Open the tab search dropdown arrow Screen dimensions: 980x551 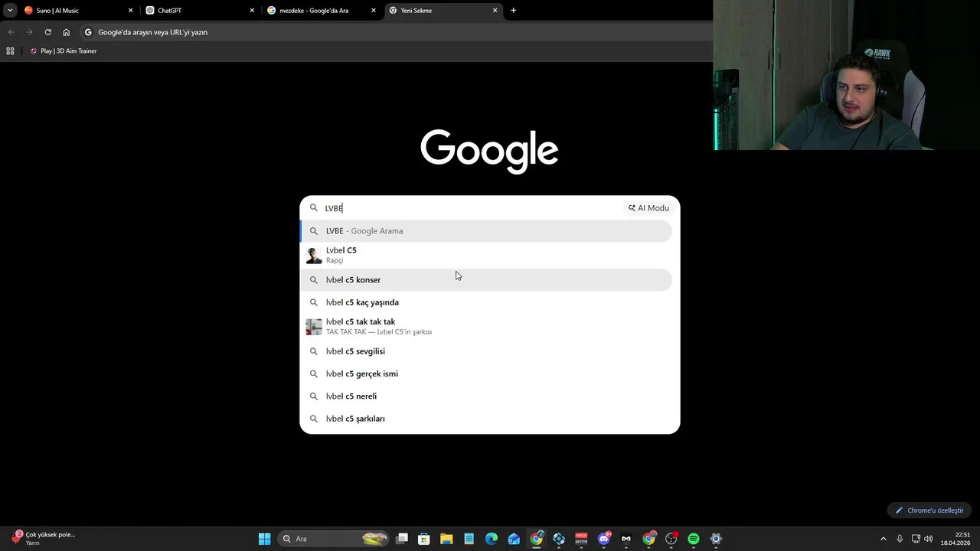point(10,11)
